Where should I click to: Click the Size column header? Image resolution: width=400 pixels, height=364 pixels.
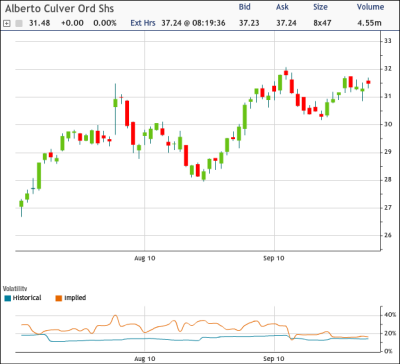pyautogui.click(x=320, y=7)
